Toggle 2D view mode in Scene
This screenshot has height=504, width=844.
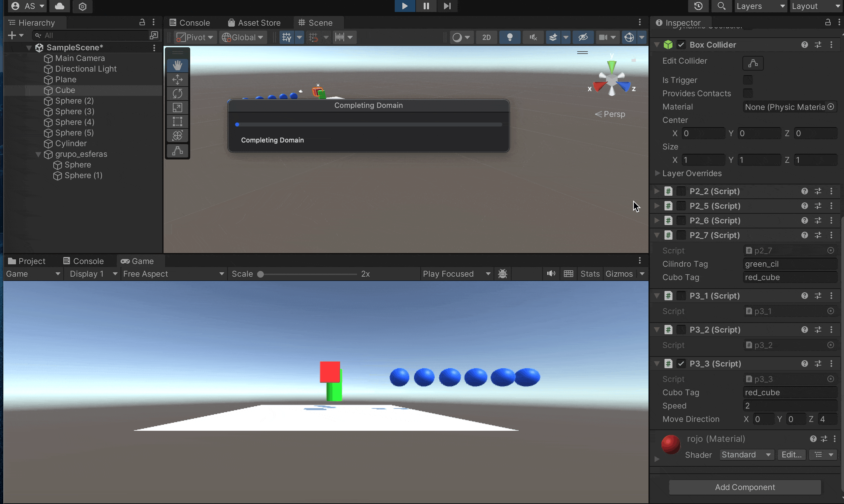point(486,37)
